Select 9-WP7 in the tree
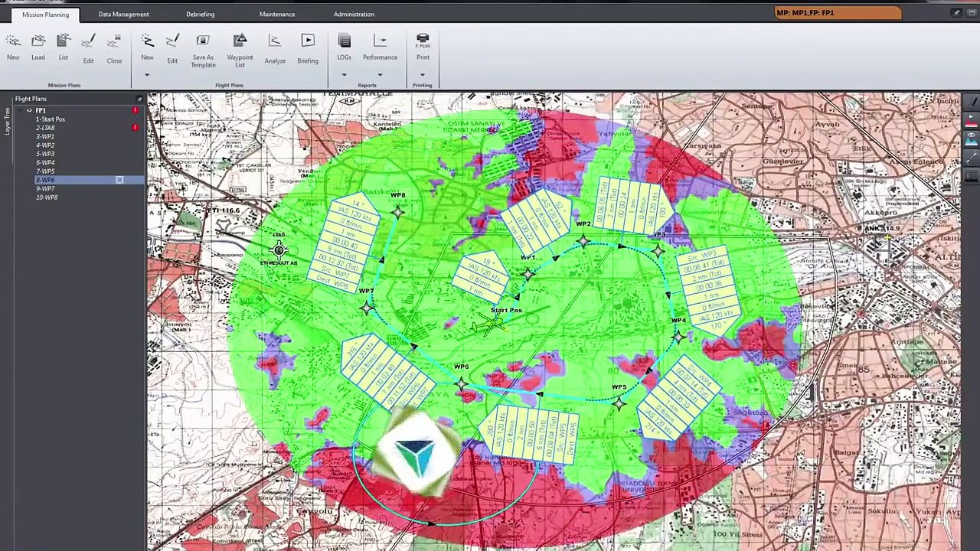980x551 pixels. [x=45, y=188]
